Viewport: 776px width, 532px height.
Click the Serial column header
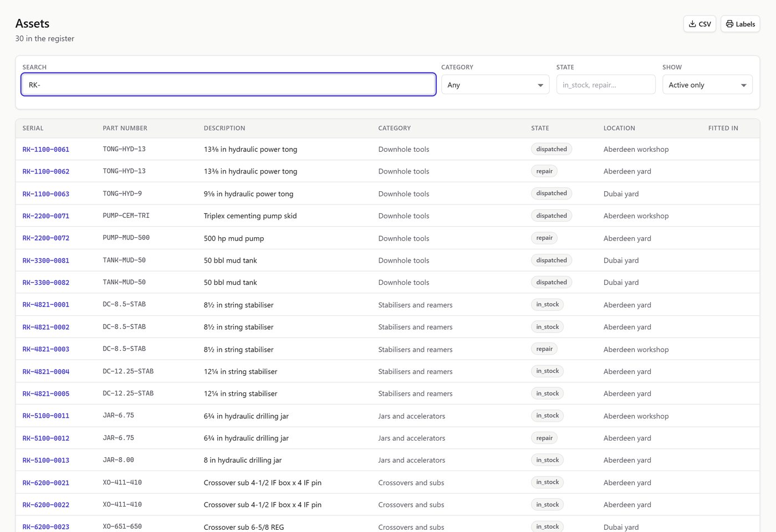[x=33, y=128]
